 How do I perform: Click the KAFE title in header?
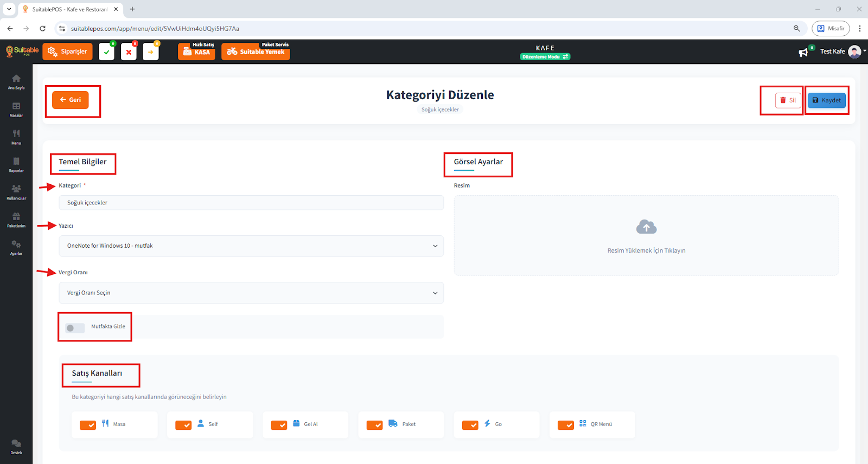pos(545,48)
